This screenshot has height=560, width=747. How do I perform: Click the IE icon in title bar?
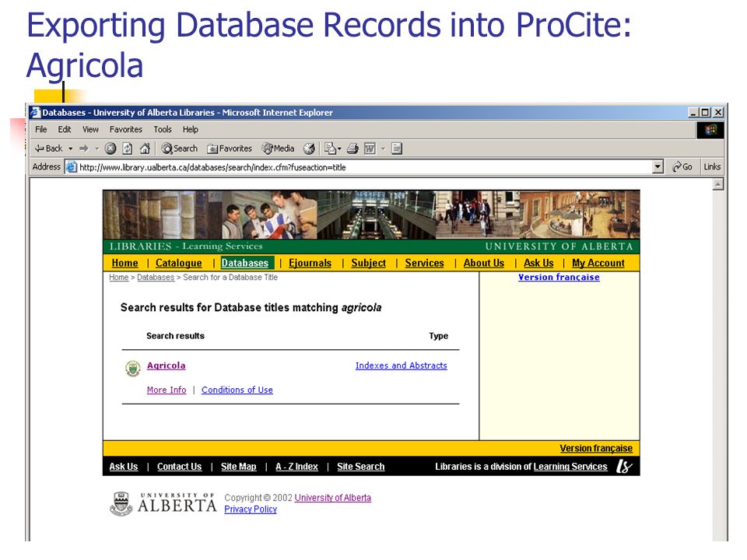35,112
